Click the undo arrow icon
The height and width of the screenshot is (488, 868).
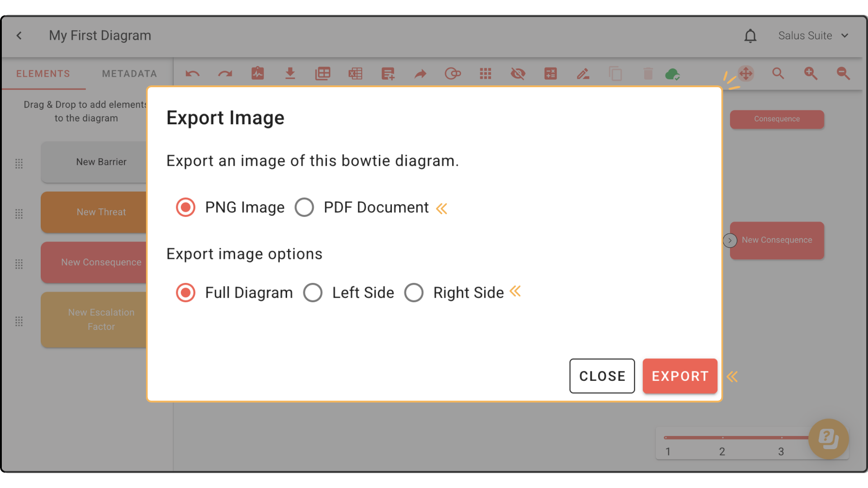point(193,74)
